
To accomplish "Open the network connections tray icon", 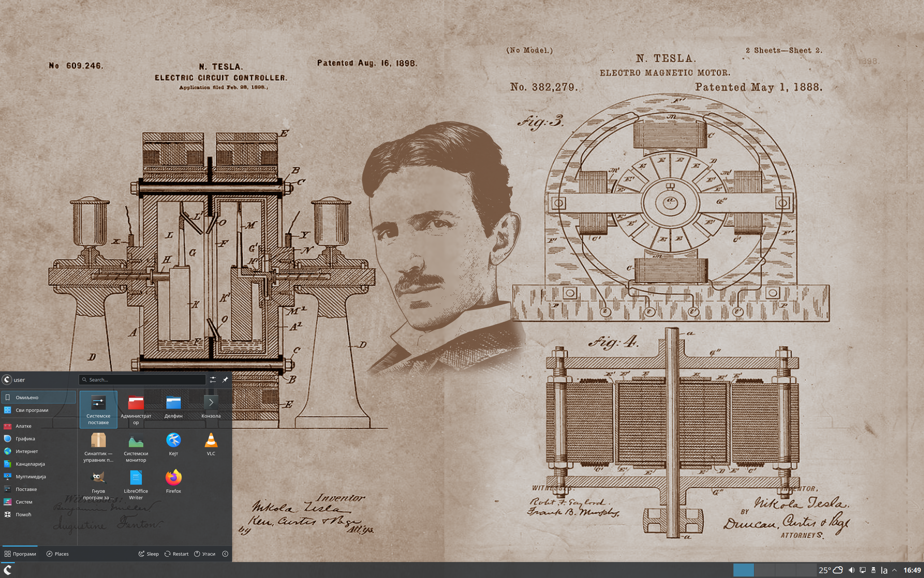I will 863,570.
